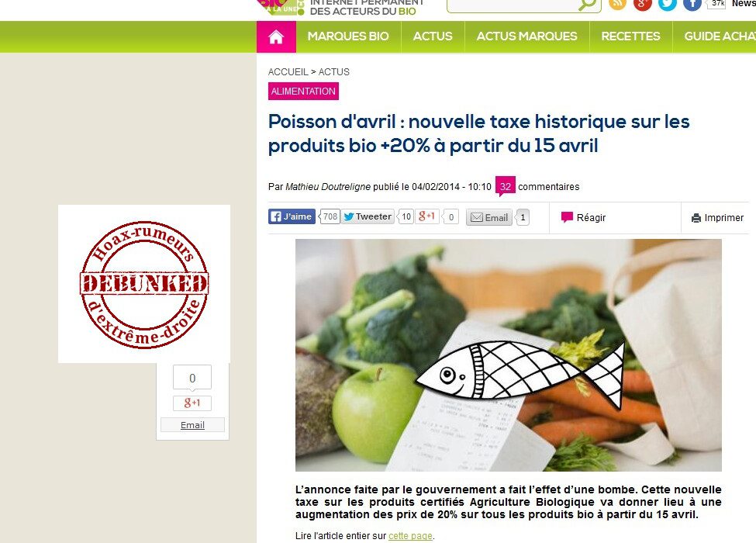The width and height of the screenshot is (756, 543).
Task: Open the Twitter bird header icon
Action: [668, 4]
